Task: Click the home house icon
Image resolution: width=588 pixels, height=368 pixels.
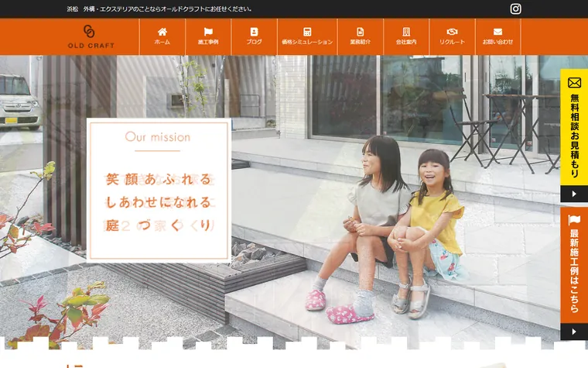Action: (x=162, y=32)
